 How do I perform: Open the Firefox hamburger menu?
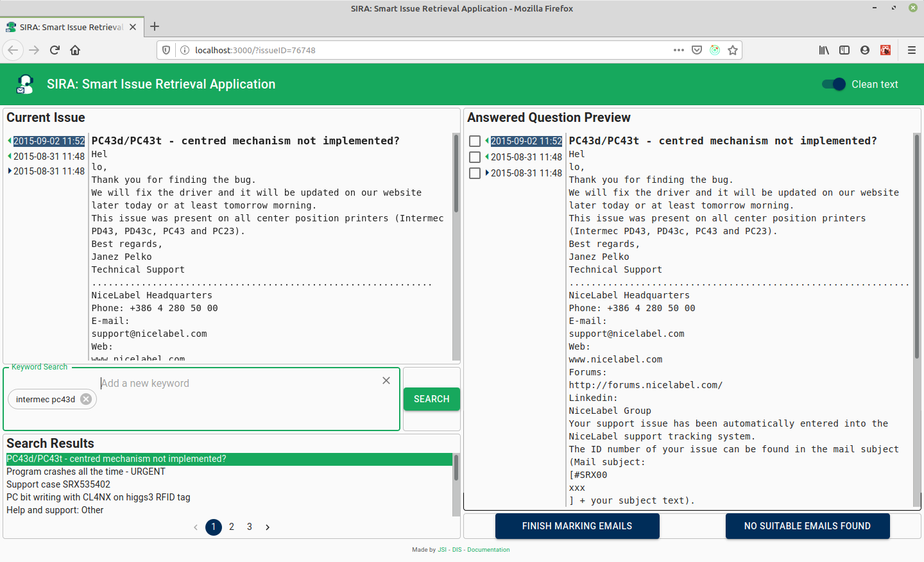(911, 50)
